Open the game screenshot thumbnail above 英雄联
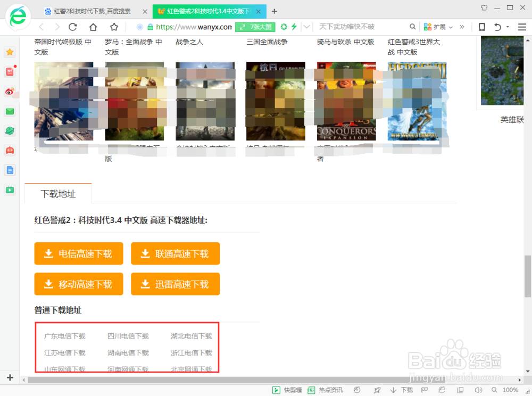 502,70
